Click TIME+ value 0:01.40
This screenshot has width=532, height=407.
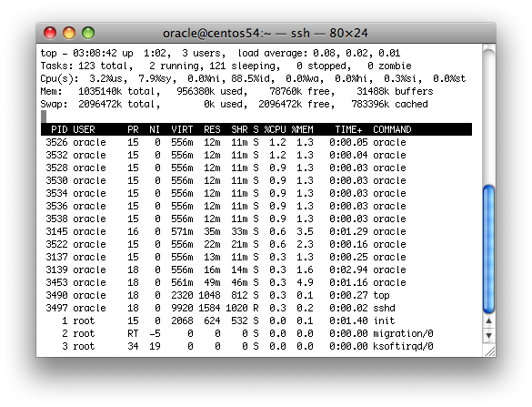point(348,321)
